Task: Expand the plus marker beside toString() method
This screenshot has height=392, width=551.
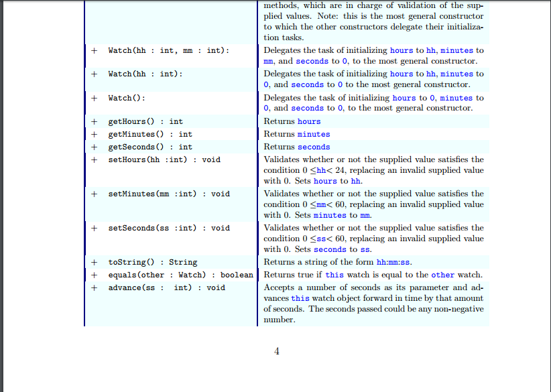Action: (94, 262)
